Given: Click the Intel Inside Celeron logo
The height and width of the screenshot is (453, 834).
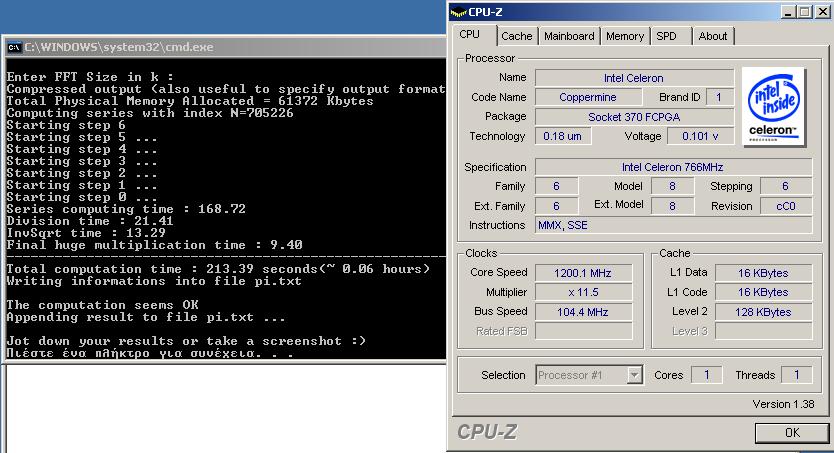Looking at the screenshot, I should click(774, 107).
